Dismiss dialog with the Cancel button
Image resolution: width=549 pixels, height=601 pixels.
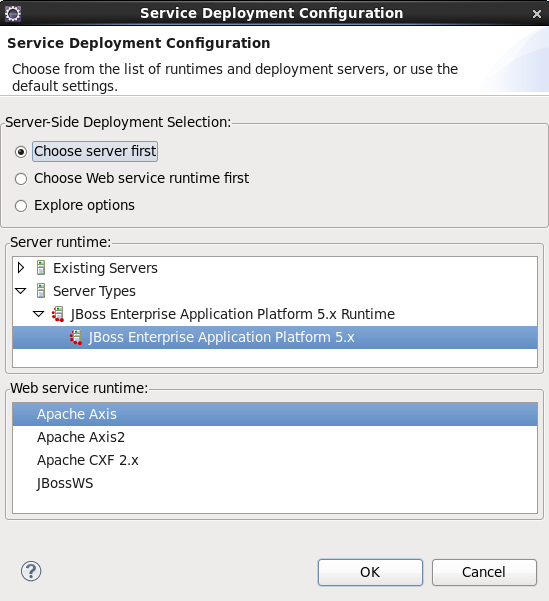[484, 572]
